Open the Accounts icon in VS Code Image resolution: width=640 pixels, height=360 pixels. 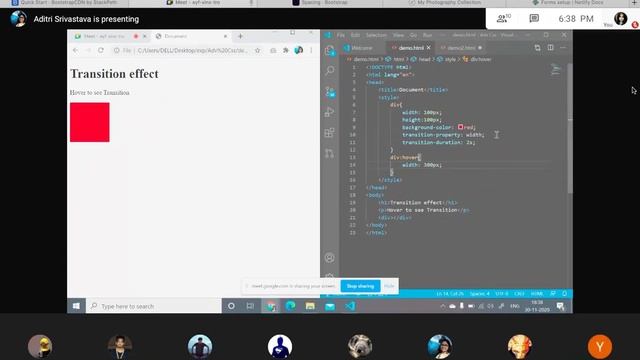point(330,258)
